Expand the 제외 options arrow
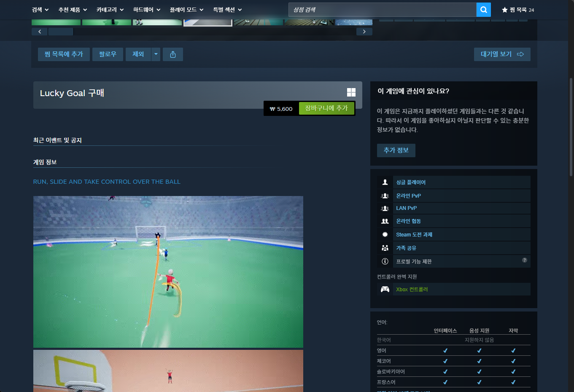Screen dimensions: 574x392 pos(156,54)
